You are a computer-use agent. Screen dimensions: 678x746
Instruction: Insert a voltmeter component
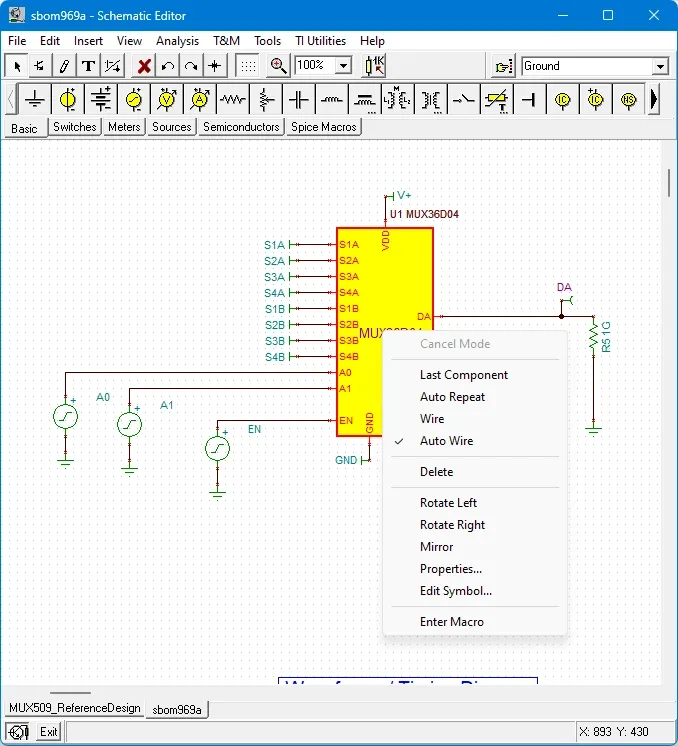[x=167, y=100]
